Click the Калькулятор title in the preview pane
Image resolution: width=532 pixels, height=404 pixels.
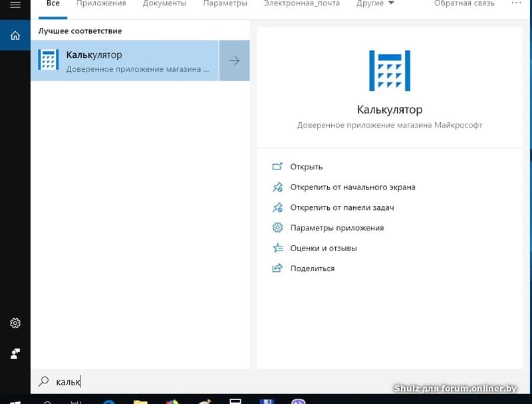click(390, 110)
